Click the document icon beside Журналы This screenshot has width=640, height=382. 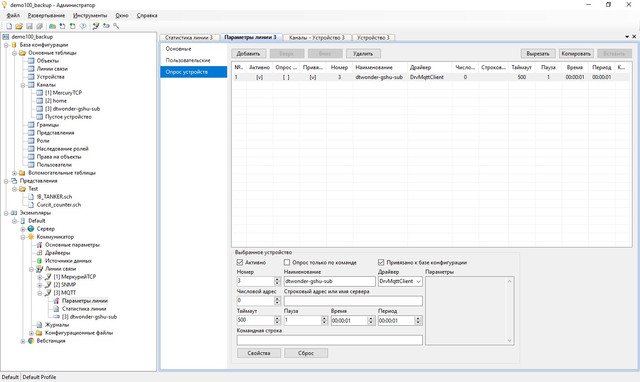(40, 325)
